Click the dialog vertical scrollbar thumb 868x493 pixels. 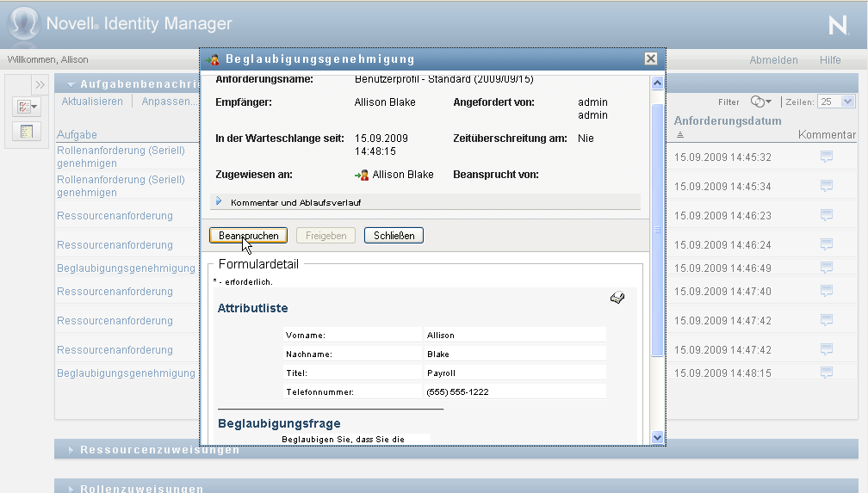(657, 230)
